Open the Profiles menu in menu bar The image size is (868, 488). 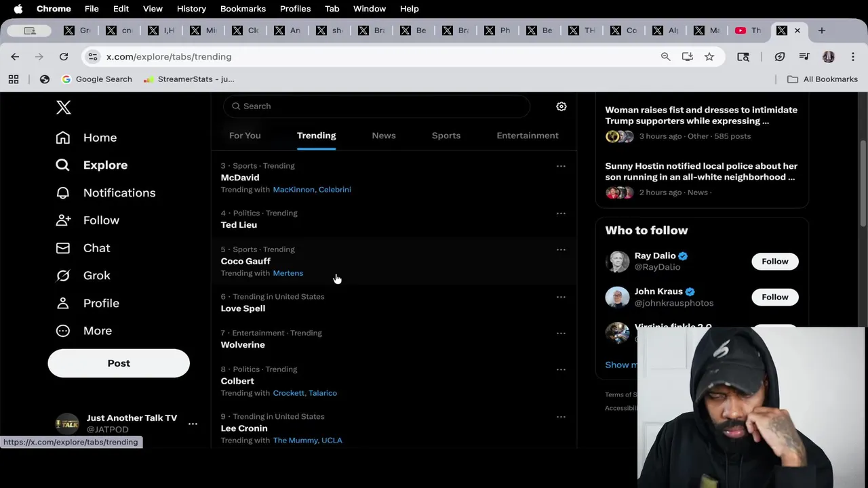pyautogui.click(x=295, y=9)
